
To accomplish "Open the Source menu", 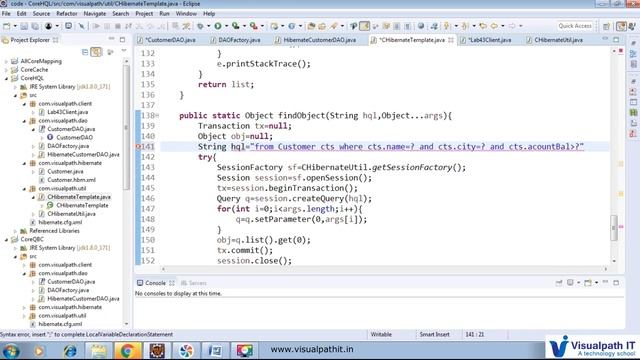I will [41, 13].
